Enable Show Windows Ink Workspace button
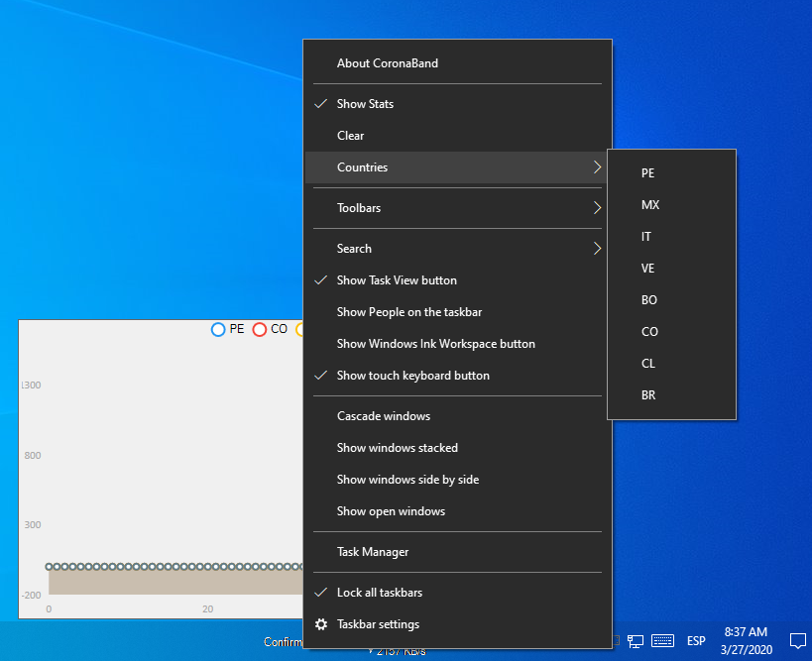The image size is (812, 661). point(457,344)
